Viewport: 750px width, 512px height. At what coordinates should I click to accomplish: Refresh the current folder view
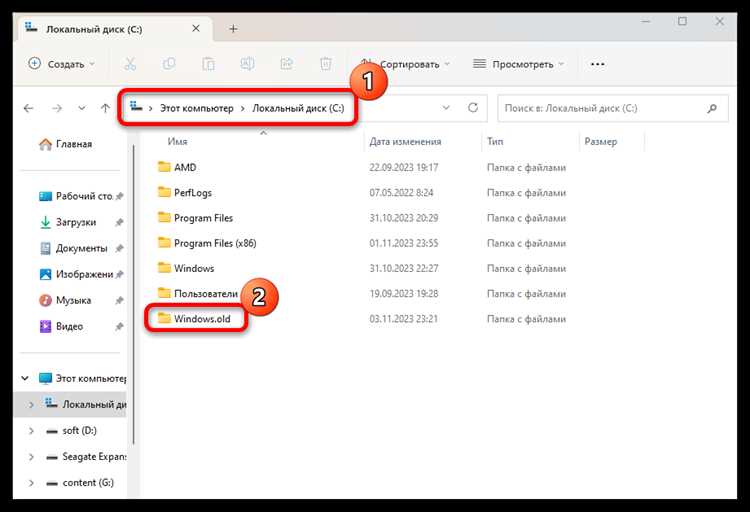point(473,108)
